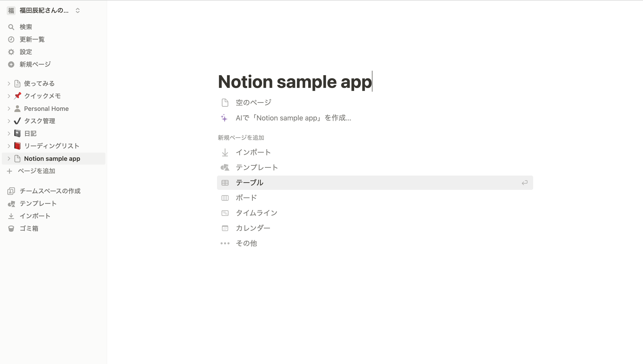Click the AI sparkle icon
643x364 pixels.
click(x=224, y=118)
